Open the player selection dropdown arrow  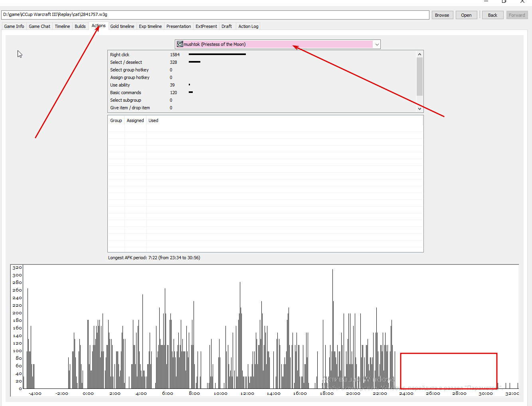pyautogui.click(x=377, y=44)
